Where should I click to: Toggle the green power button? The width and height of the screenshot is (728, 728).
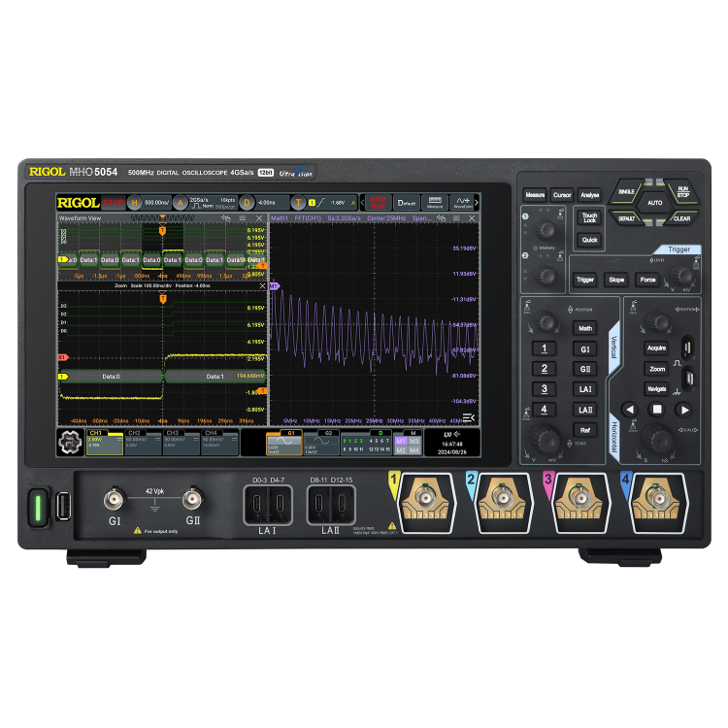tap(39, 508)
